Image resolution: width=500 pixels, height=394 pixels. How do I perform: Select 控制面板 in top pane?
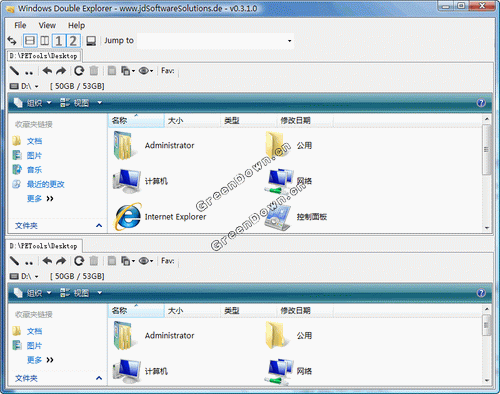pyautogui.click(x=296, y=217)
